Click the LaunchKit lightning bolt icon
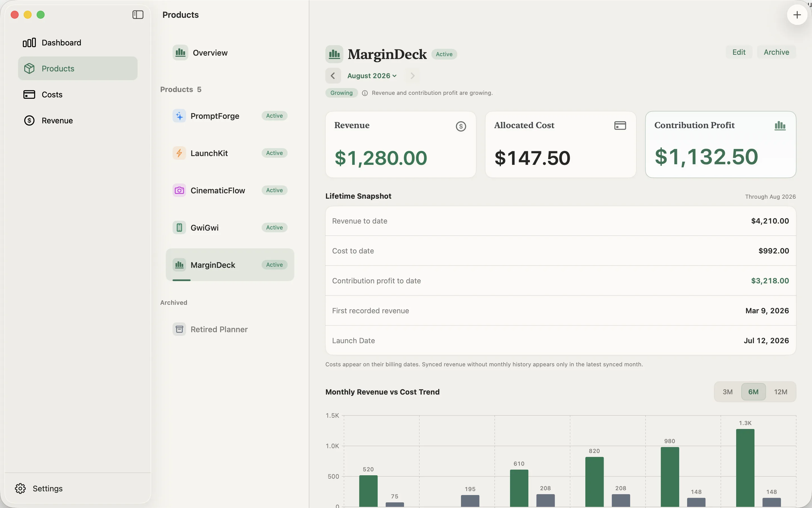The width and height of the screenshot is (812, 508). click(179, 153)
